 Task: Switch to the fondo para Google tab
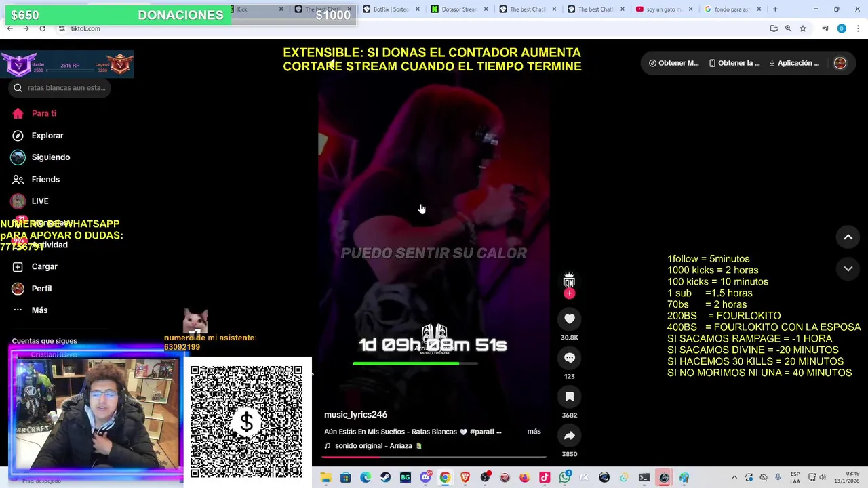pos(731,9)
